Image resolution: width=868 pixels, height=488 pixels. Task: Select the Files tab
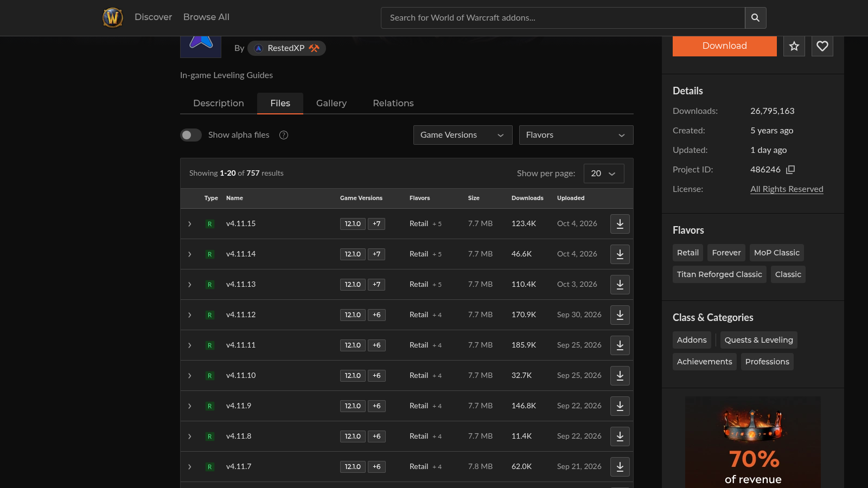(x=280, y=104)
